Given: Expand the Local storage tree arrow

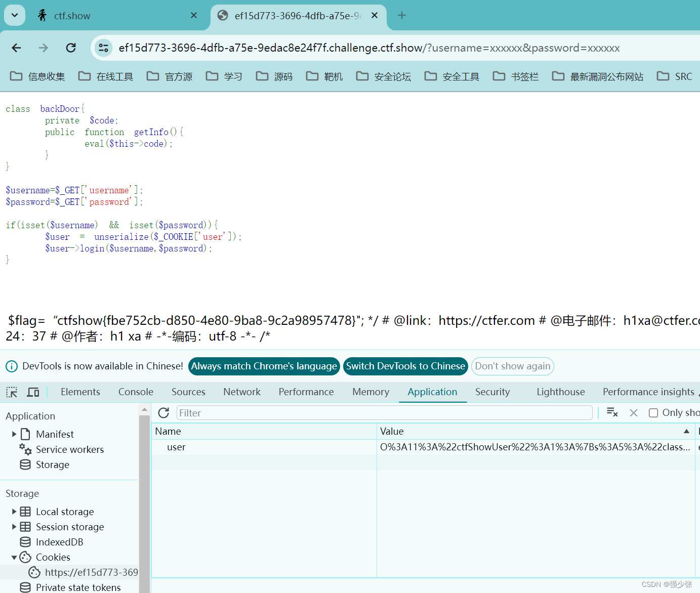Looking at the screenshot, I should coord(14,512).
